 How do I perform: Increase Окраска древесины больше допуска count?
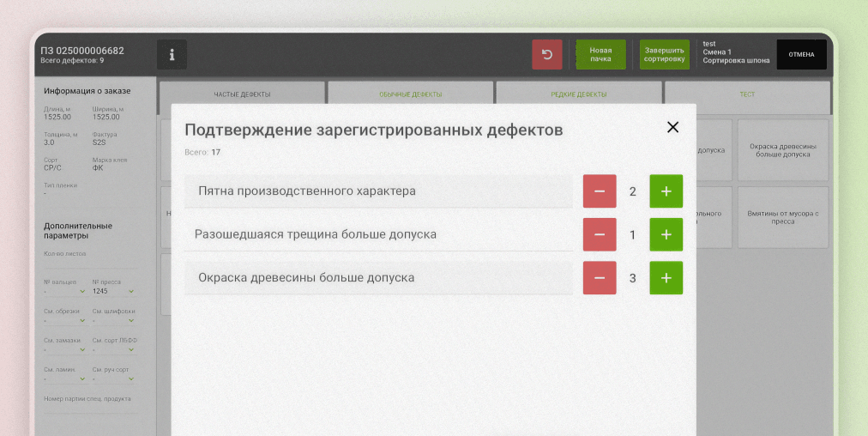(x=666, y=278)
